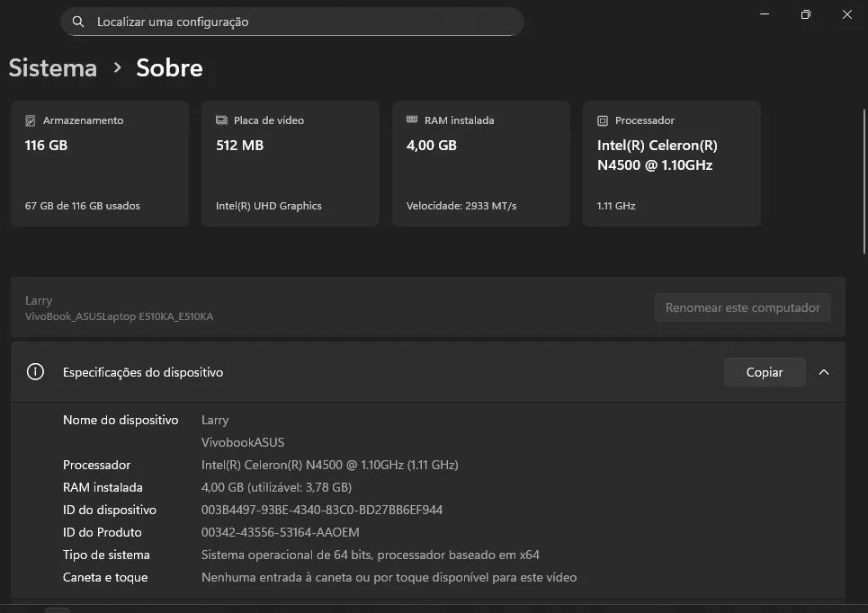Focus the Localizar uma configuração search box

292,22
